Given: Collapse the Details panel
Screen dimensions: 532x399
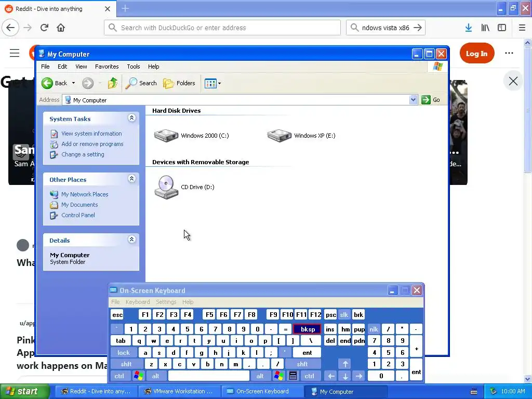Looking at the screenshot, I should coord(131,239).
